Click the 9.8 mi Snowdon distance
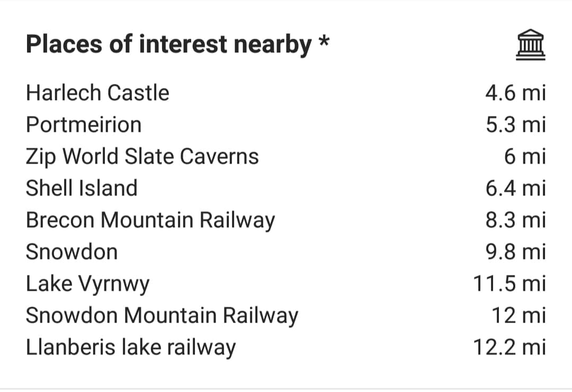The width and height of the screenshot is (572, 392). (515, 252)
